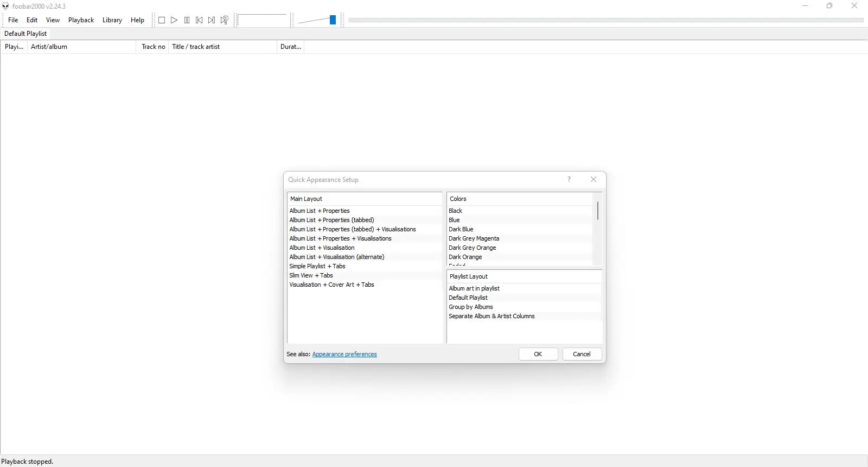Select the Black color scheme
The image size is (868, 467).
click(x=520, y=211)
